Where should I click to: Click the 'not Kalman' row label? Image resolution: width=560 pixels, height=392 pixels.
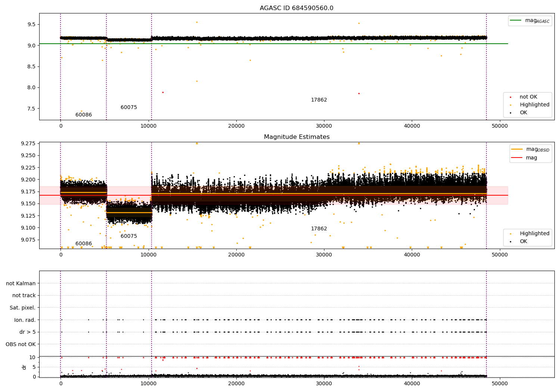point(21,283)
